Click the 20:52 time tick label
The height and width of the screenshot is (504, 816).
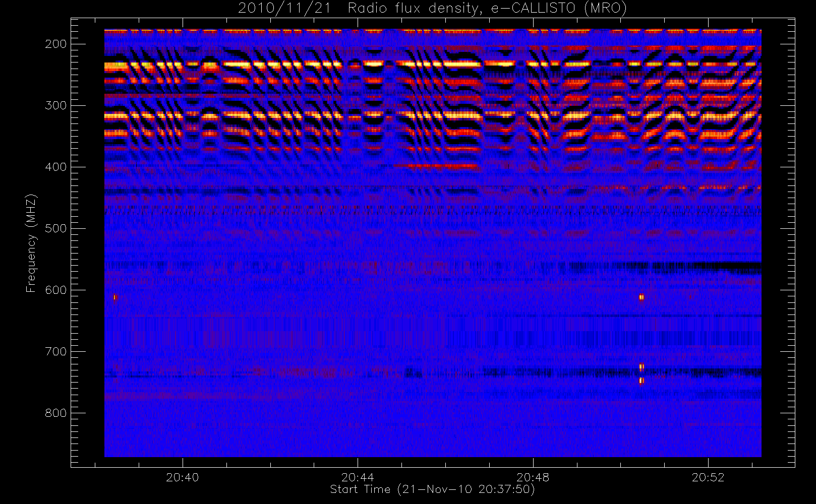[708, 477]
